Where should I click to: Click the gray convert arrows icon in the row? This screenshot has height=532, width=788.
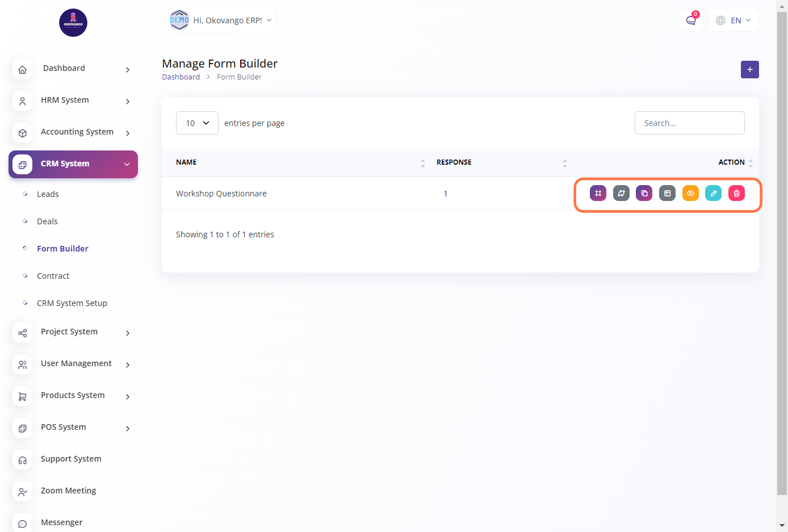(x=621, y=194)
